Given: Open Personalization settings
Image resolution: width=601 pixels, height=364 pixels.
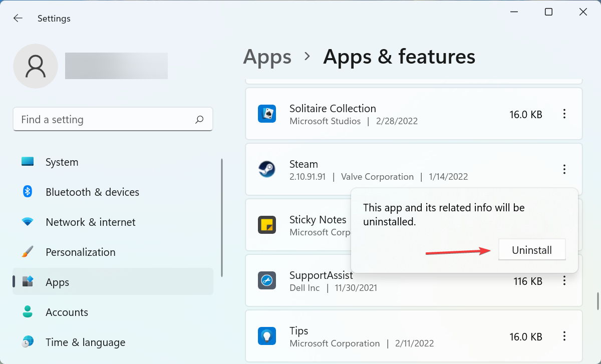Looking at the screenshot, I should pos(80,252).
